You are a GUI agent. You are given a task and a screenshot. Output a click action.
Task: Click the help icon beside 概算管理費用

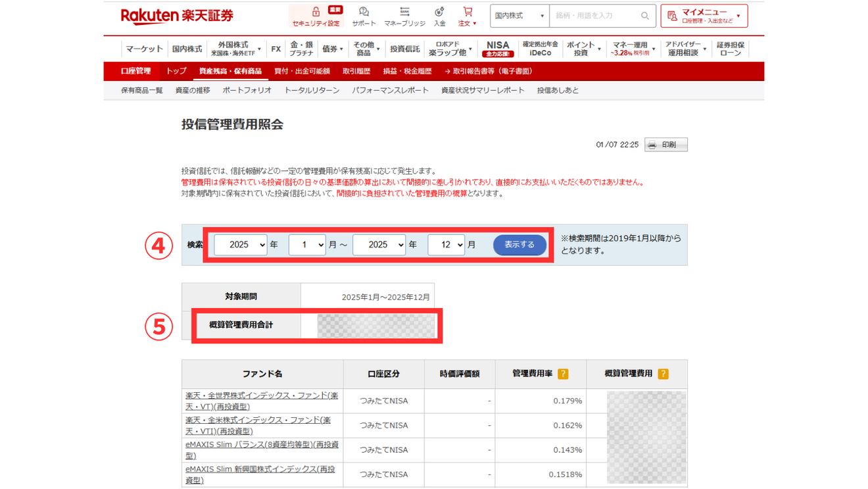[663, 374]
